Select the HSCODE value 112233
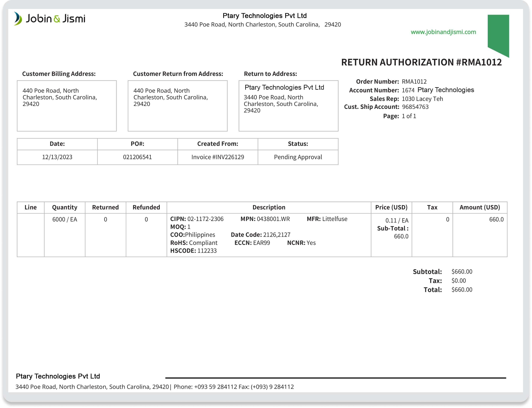 207,251
